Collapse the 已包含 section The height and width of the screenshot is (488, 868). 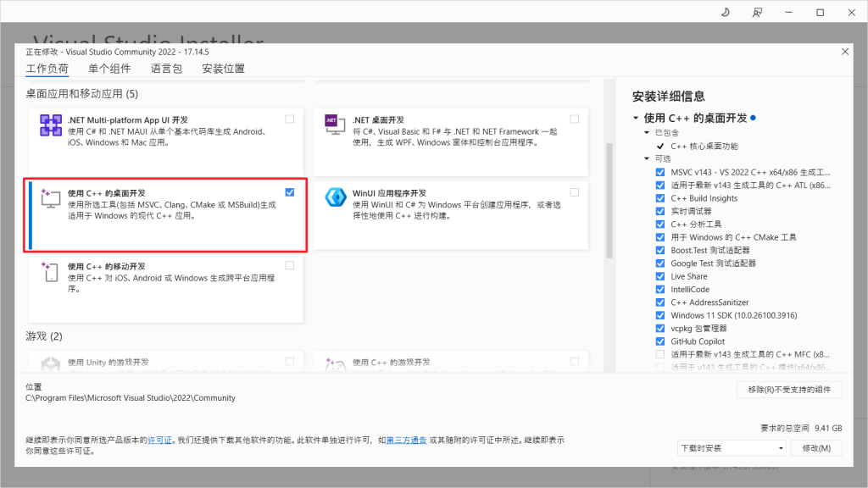coord(647,133)
